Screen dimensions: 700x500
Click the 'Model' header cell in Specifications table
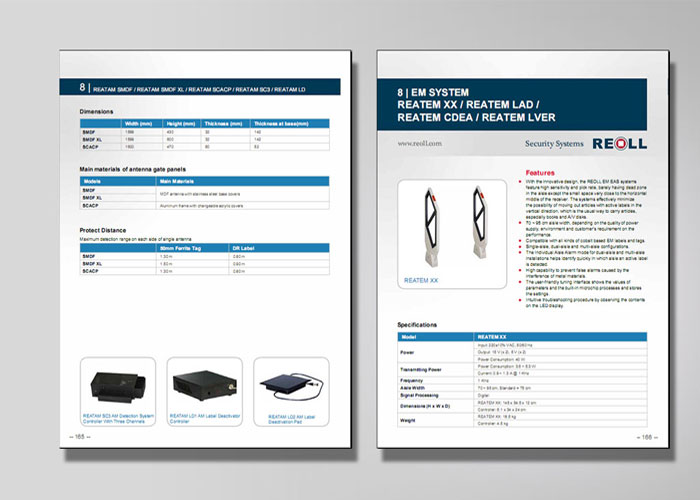tap(435, 337)
